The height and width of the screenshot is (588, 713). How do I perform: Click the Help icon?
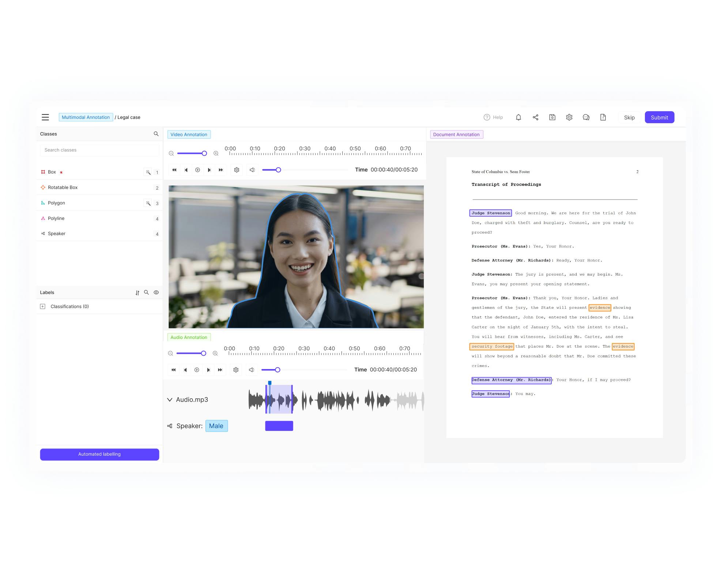click(487, 117)
